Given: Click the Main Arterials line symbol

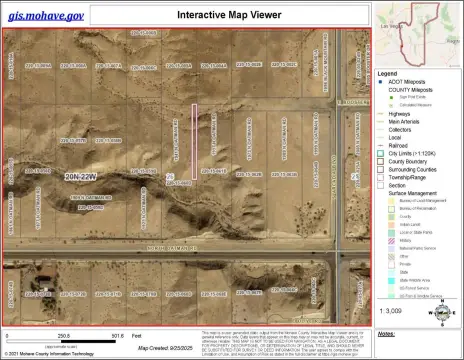Looking at the screenshot, I should (x=381, y=122).
